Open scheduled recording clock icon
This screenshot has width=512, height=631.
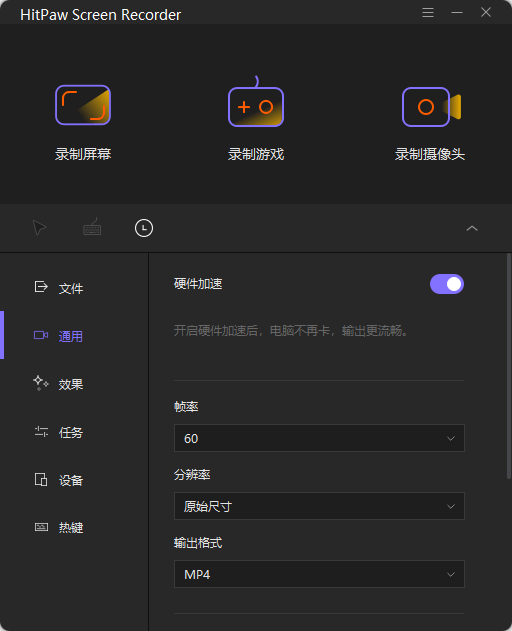(144, 228)
